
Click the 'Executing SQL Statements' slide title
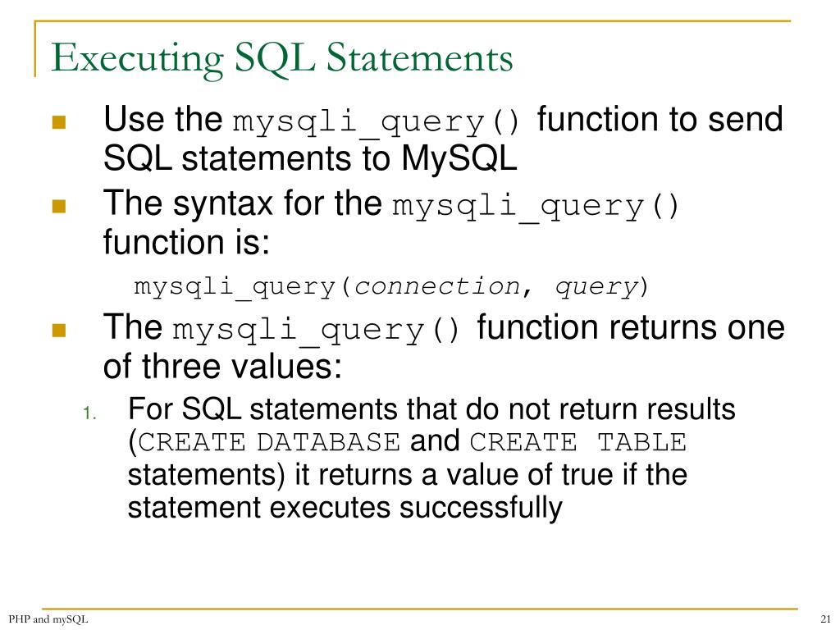[x=282, y=59]
